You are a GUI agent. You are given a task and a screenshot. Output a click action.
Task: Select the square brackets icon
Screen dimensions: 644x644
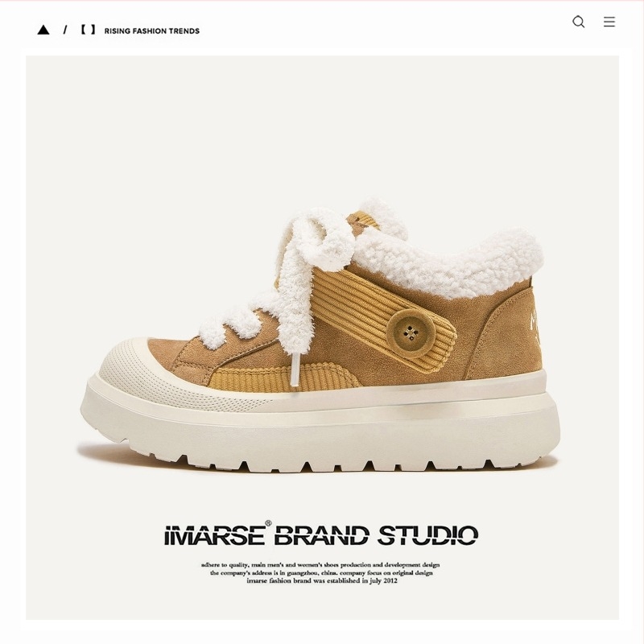[88, 30]
